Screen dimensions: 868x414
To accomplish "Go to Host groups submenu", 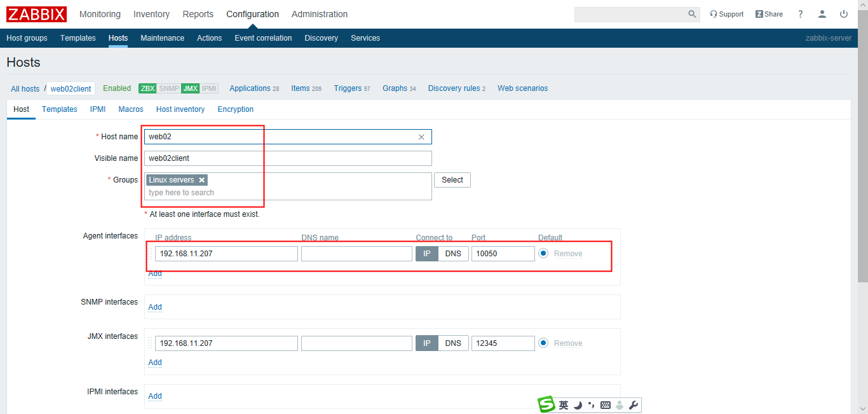I will (27, 38).
